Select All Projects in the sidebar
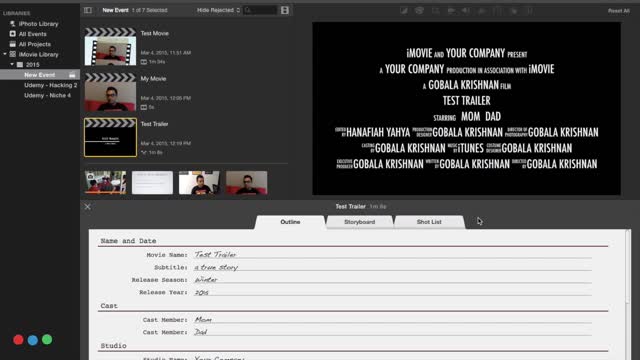640x360 pixels. point(35,44)
